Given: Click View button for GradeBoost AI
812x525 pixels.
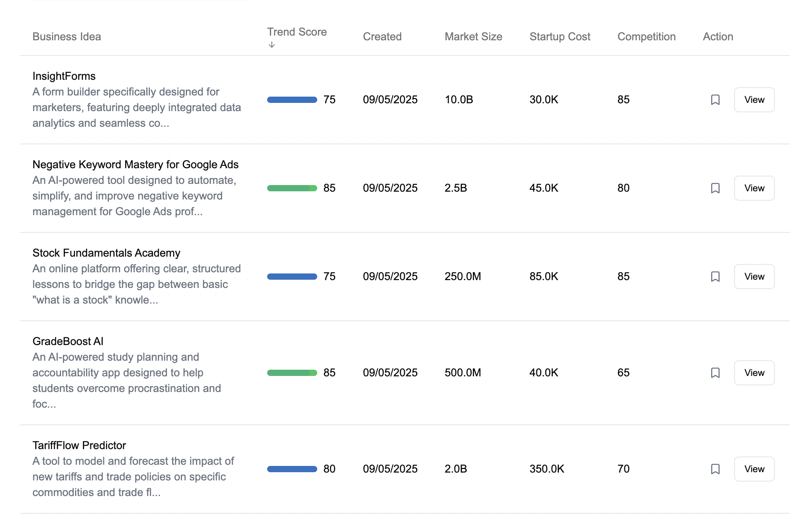Looking at the screenshot, I should (754, 373).
